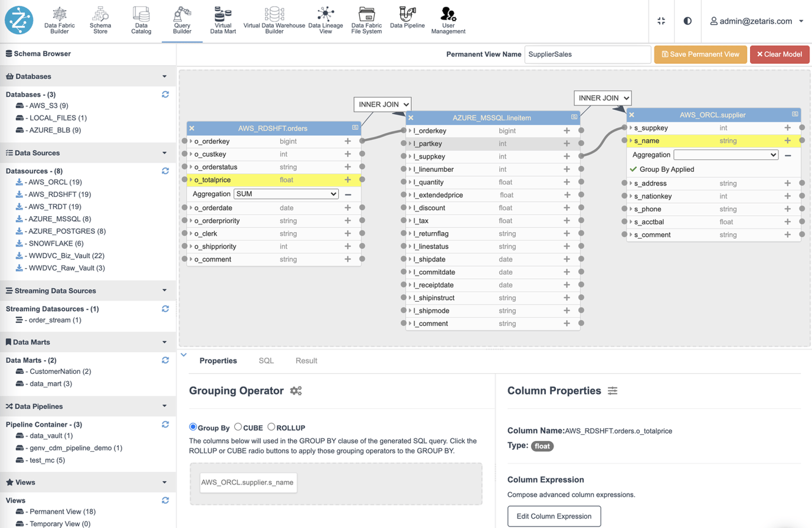Click the AWS_ORCL.supplier.s_name group by chip
Screen dimensions: 812x528
click(247, 483)
